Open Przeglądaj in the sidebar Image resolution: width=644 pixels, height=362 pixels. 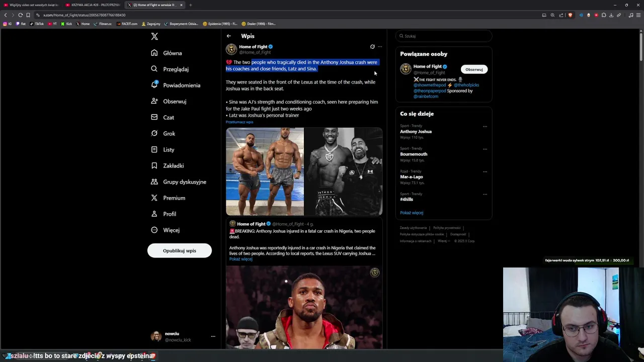(x=170, y=69)
